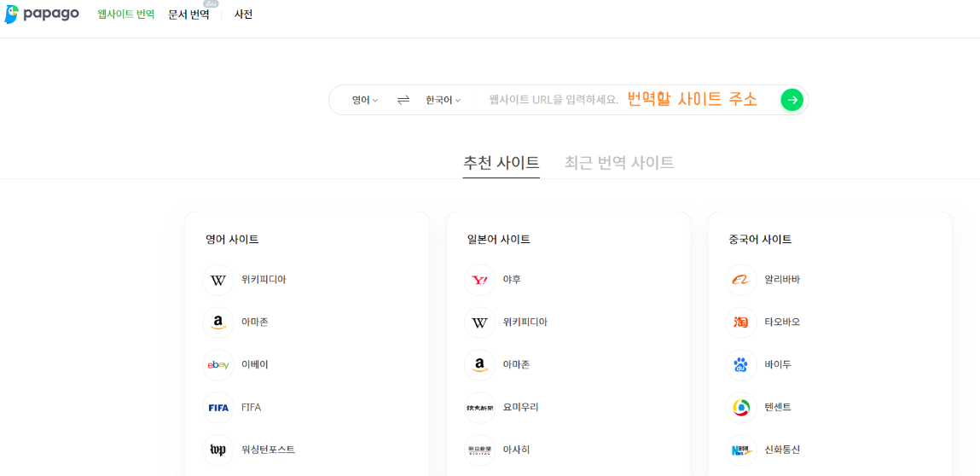
Task: Open the Washington Post icon
Action: tap(218, 450)
